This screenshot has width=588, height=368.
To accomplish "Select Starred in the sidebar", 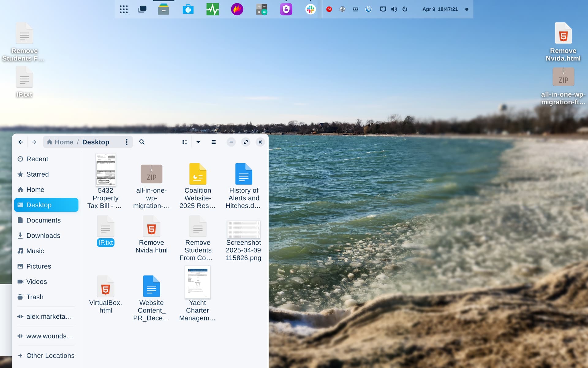I will click(x=46, y=174).
